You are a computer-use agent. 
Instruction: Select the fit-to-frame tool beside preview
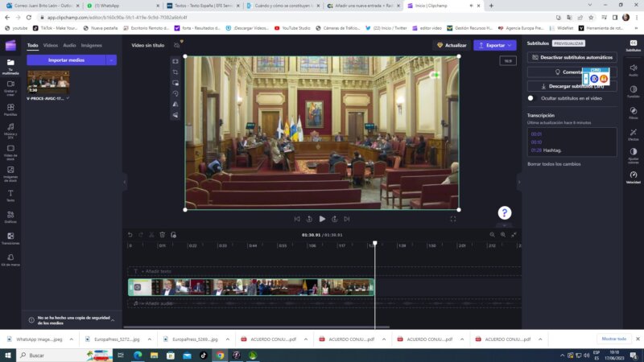click(175, 61)
